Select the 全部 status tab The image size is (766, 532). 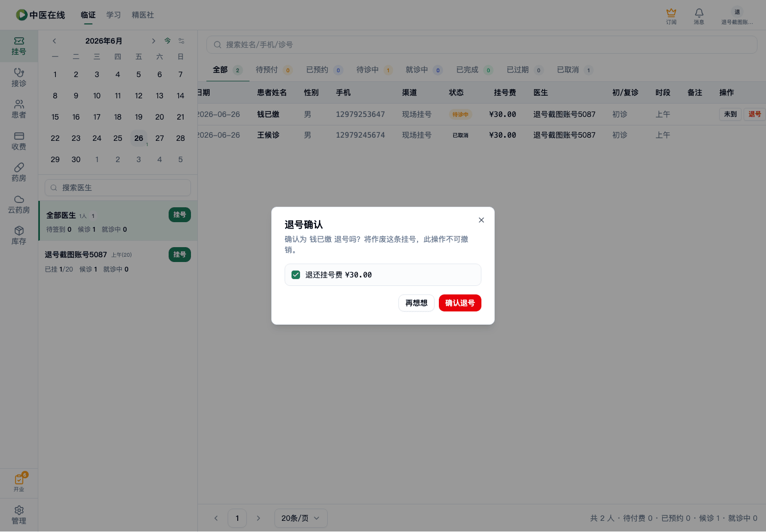(228, 70)
